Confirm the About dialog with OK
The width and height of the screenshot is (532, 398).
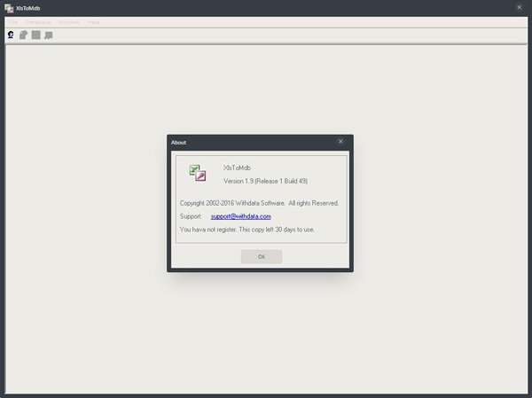click(262, 257)
